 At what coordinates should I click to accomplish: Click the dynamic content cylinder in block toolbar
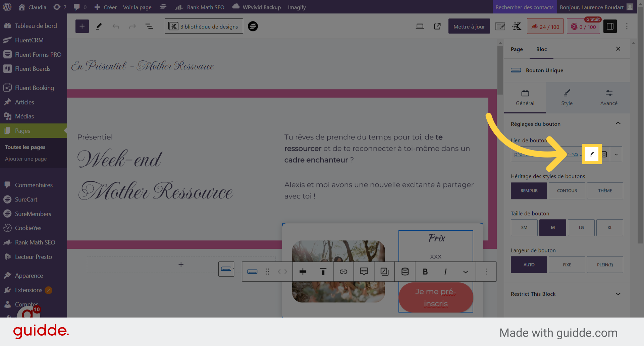pos(405,272)
